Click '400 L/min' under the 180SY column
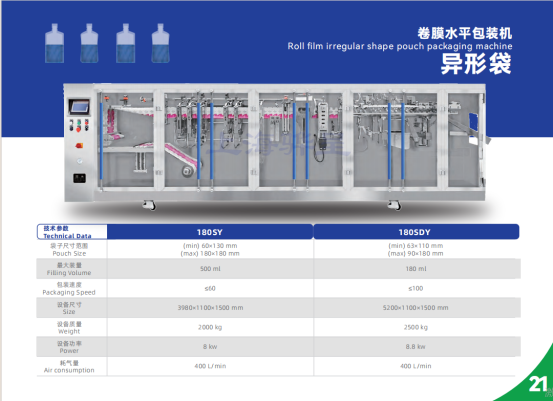 point(210,366)
